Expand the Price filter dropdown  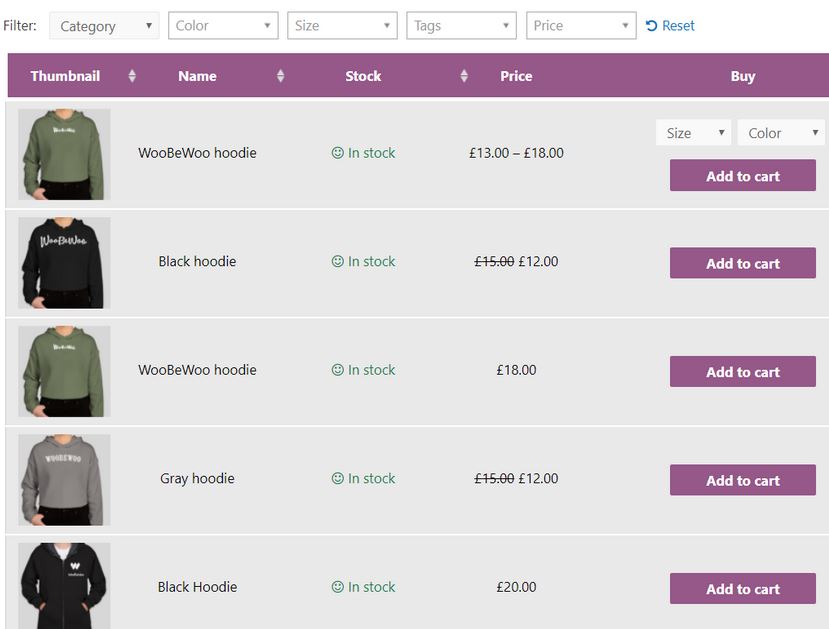pyautogui.click(x=581, y=26)
